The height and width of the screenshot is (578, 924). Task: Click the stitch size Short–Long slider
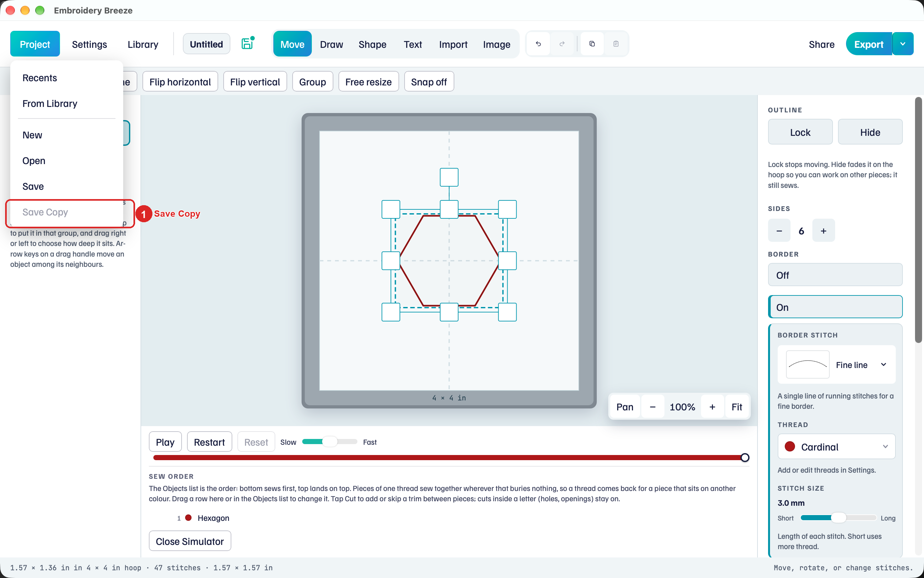[x=838, y=518]
